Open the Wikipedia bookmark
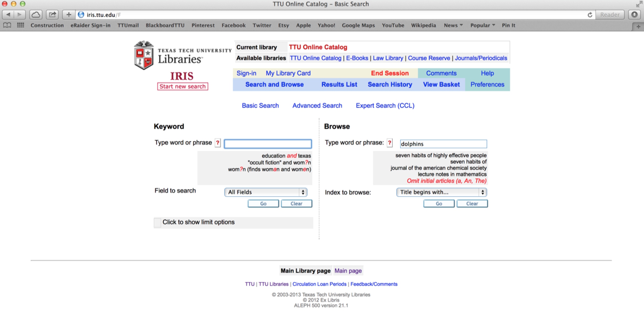Screen dimensions: 644x317 (423, 25)
